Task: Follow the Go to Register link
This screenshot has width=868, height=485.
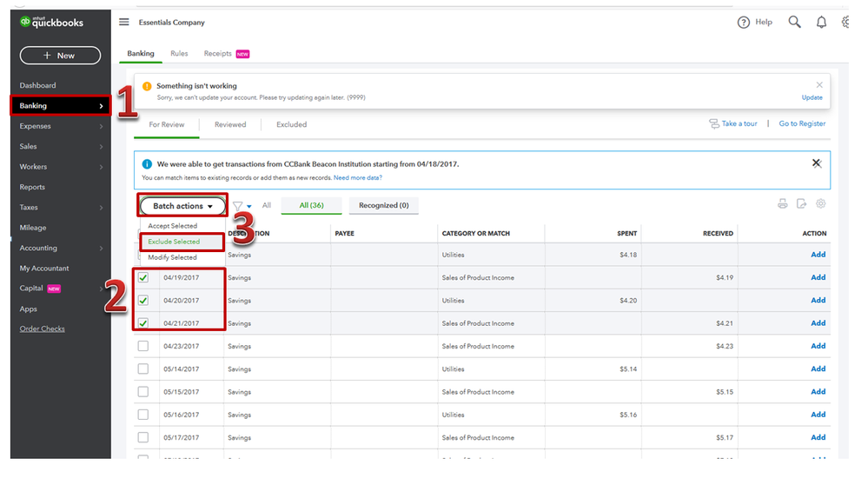Action: click(802, 124)
